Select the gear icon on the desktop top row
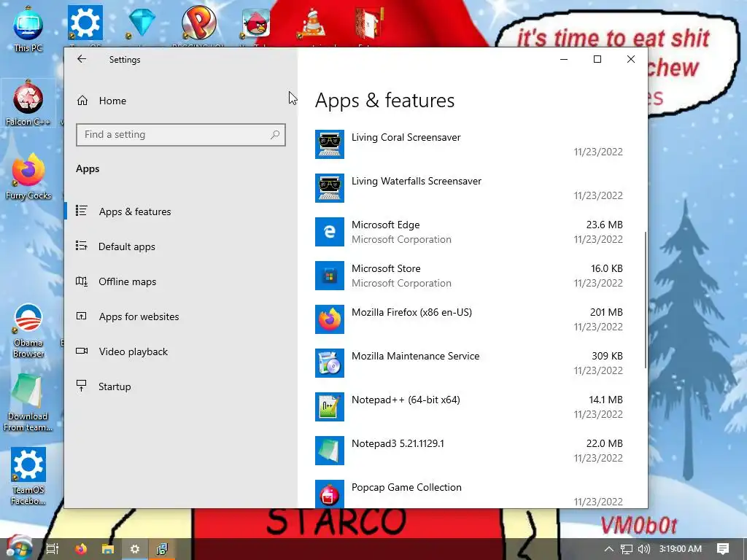Screen dimensions: 747x560 pos(85,23)
